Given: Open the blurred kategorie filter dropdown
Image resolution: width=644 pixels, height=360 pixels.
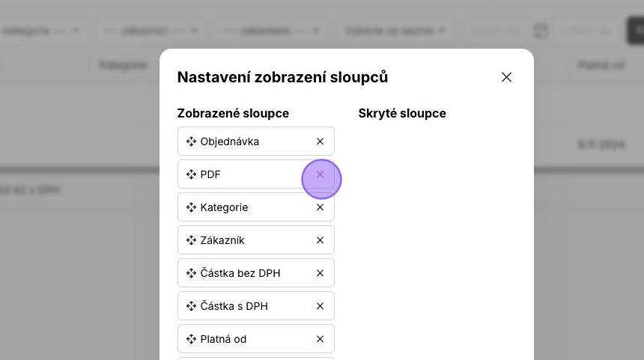Looking at the screenshot, I should tap(41, 31).
